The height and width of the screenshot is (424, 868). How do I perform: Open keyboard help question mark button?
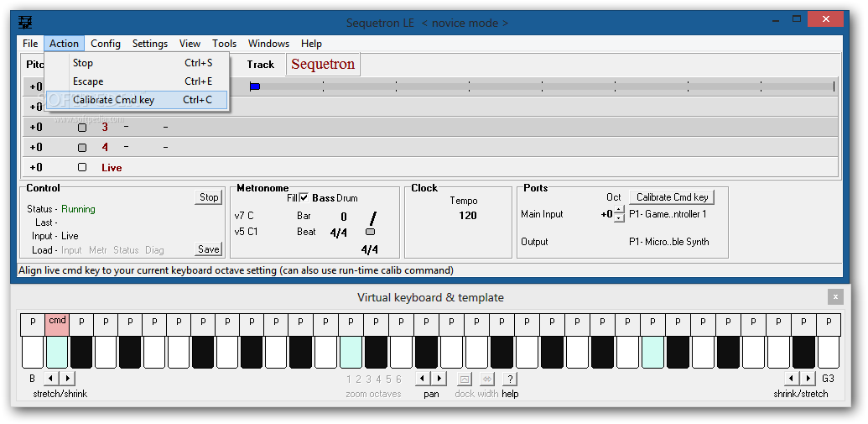coord(510,379)
